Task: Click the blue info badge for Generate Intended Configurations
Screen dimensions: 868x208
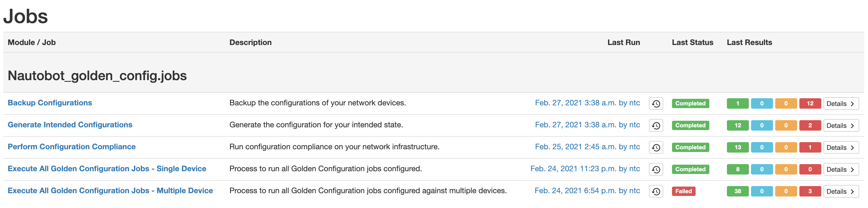Action: [x=762, y=125]
